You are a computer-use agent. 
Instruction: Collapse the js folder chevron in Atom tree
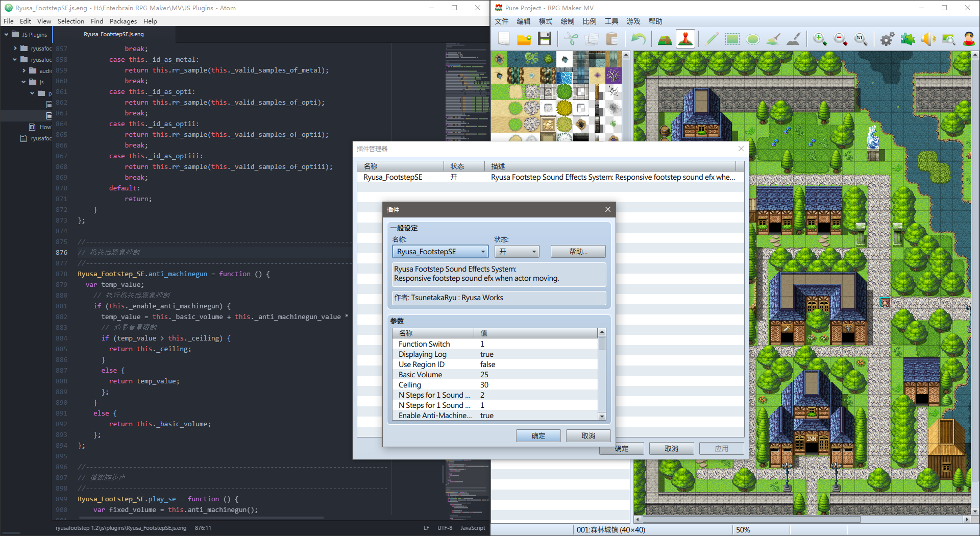pyautogui.click(x=24, y=82)
